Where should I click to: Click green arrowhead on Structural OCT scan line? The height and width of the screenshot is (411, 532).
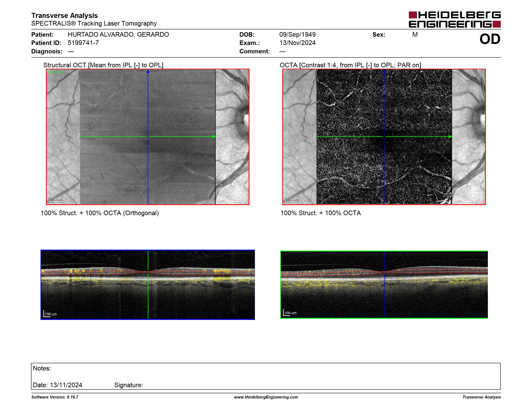pyautogui.click(x=214, y=137)
